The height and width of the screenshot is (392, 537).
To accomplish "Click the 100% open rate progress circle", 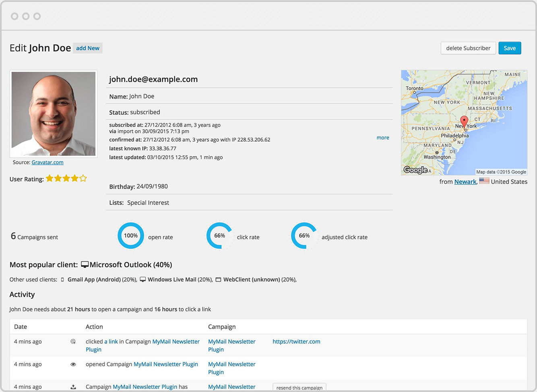I will pyautogui.click(x=131, y=235).
